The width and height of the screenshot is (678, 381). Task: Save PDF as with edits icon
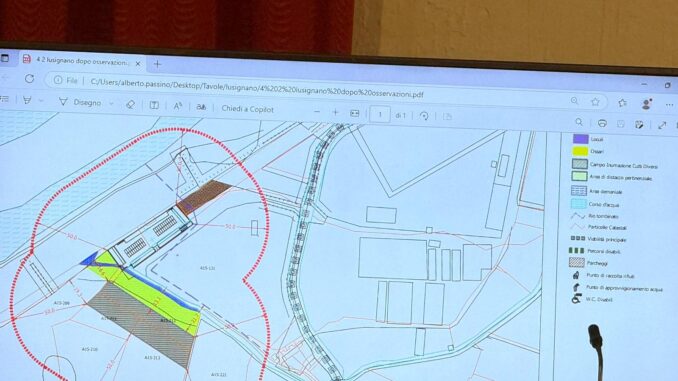click(639, 125)
